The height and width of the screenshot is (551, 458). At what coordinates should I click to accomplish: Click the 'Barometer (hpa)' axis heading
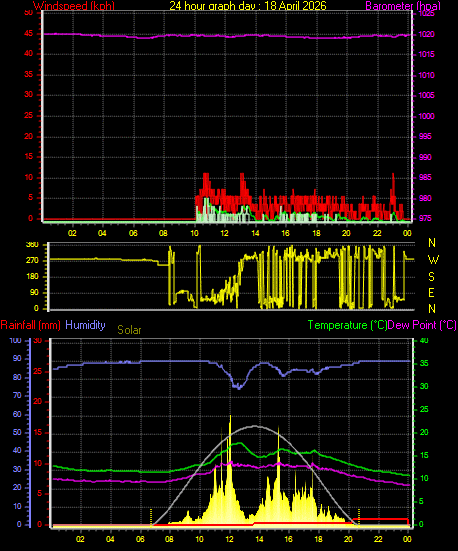tap(403, 6)
